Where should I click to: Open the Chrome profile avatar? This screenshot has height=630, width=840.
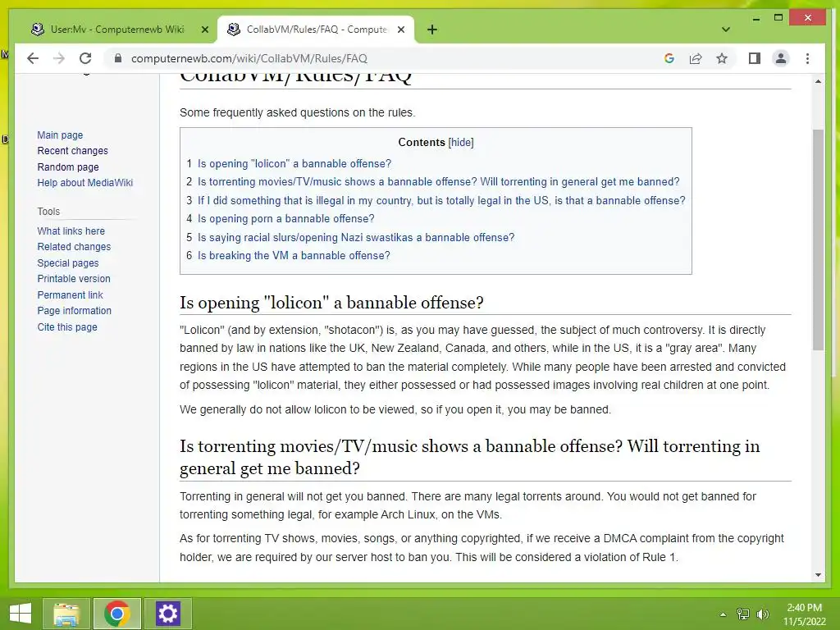click(x=781, y=58)
